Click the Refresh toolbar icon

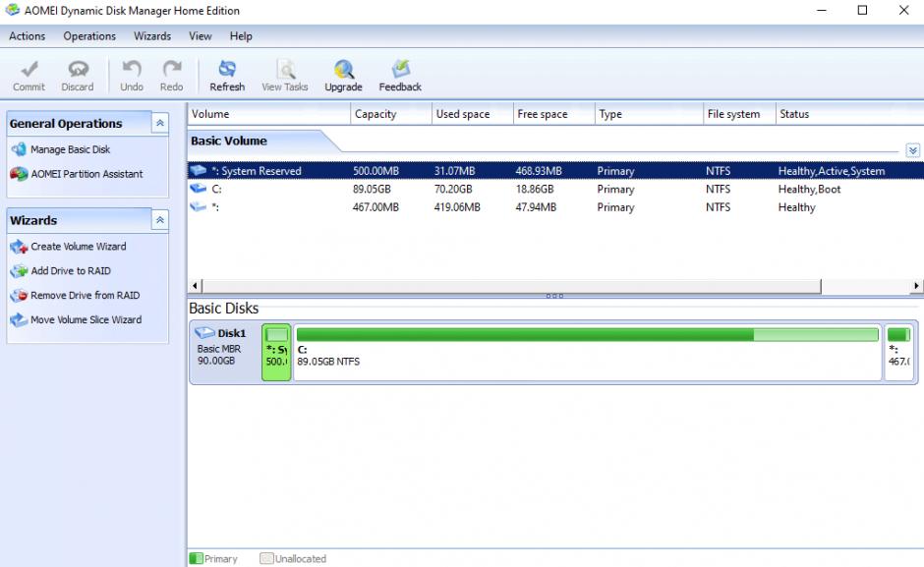pyautogui.click(x=227, y=69)
